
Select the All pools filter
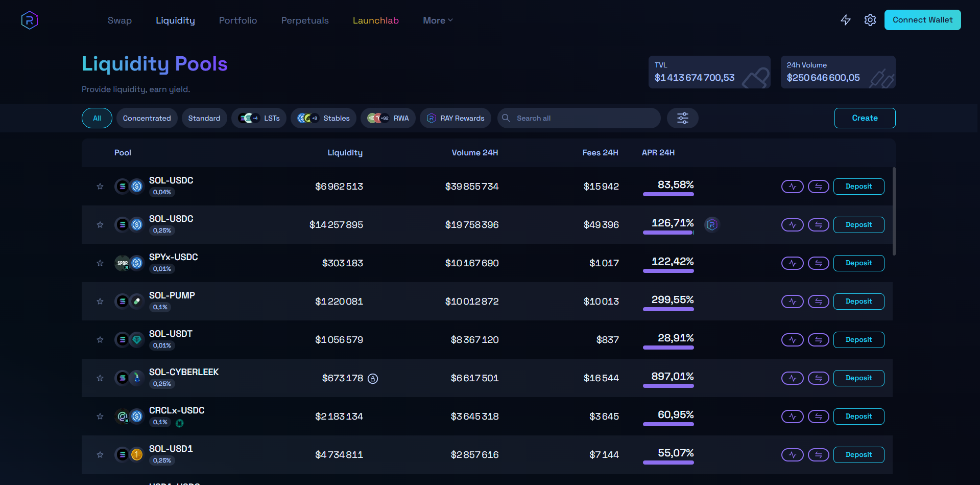97,118
